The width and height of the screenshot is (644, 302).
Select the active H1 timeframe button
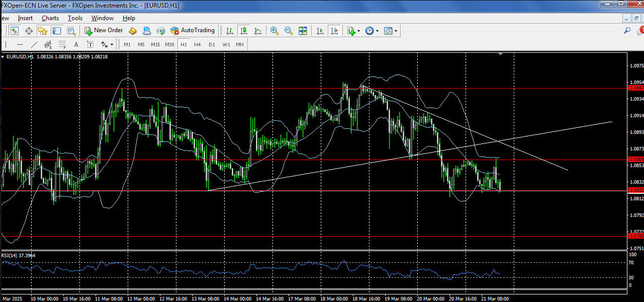(x=183, y=44)
